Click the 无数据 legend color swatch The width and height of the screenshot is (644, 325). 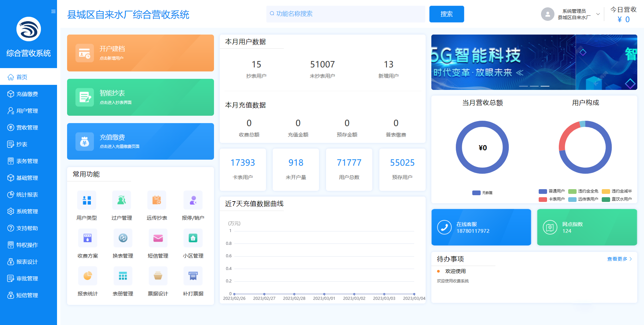coord(476,193)
